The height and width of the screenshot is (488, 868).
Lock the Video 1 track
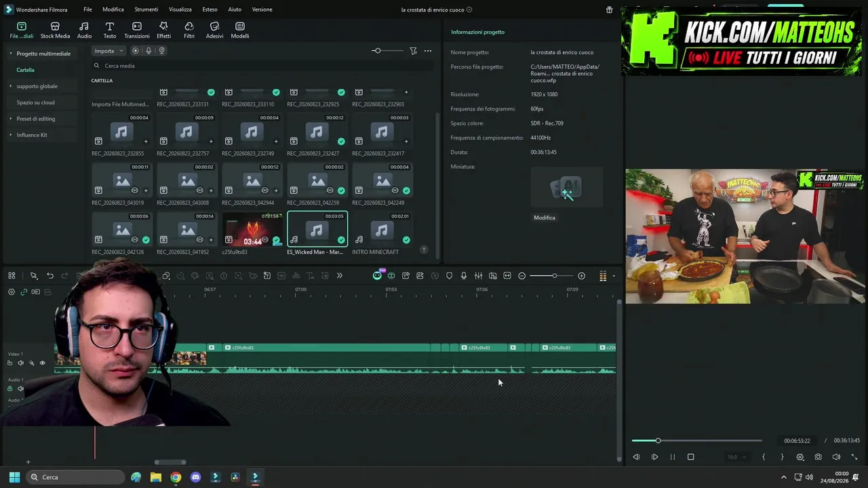tap(9, 363)
